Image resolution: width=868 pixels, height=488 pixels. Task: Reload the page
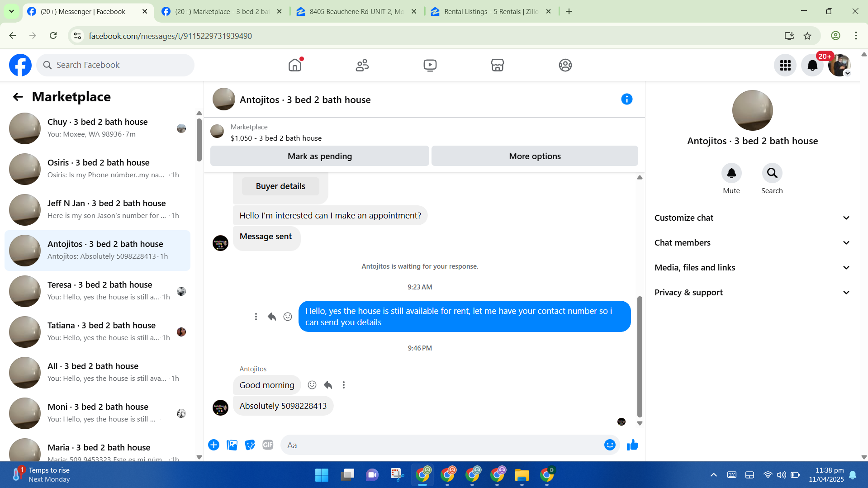pyautogui.click(x=53, y=36)
